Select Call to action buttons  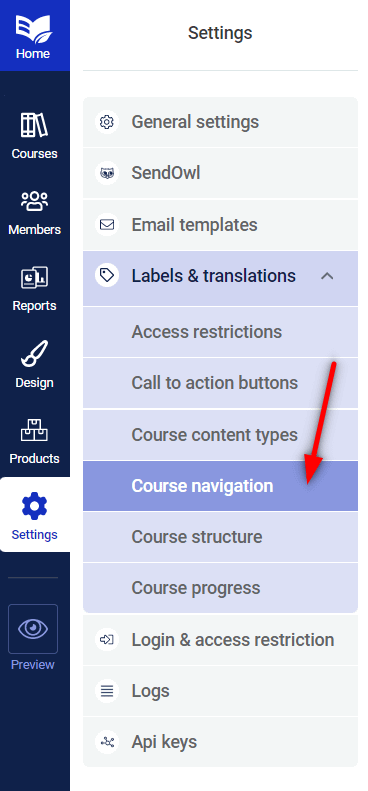[x=221, y=383]
